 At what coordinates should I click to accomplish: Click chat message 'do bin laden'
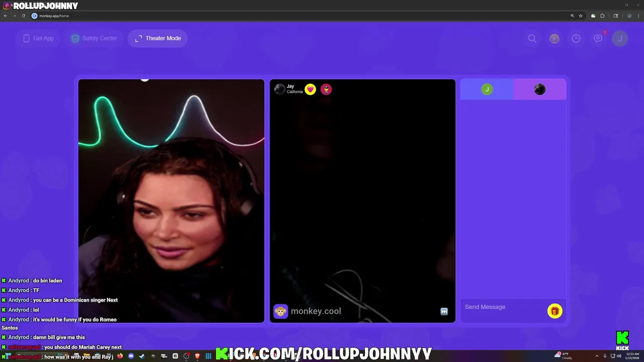[x=48, y=281]
